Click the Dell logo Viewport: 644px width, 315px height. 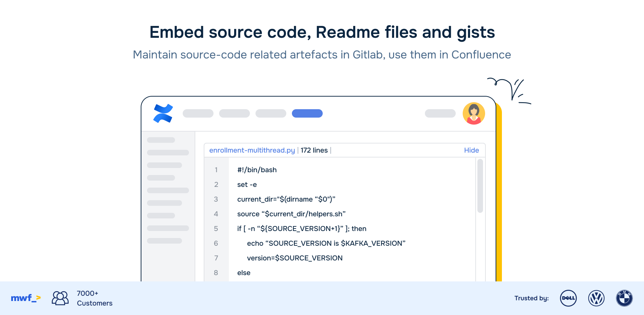point(568,298)
